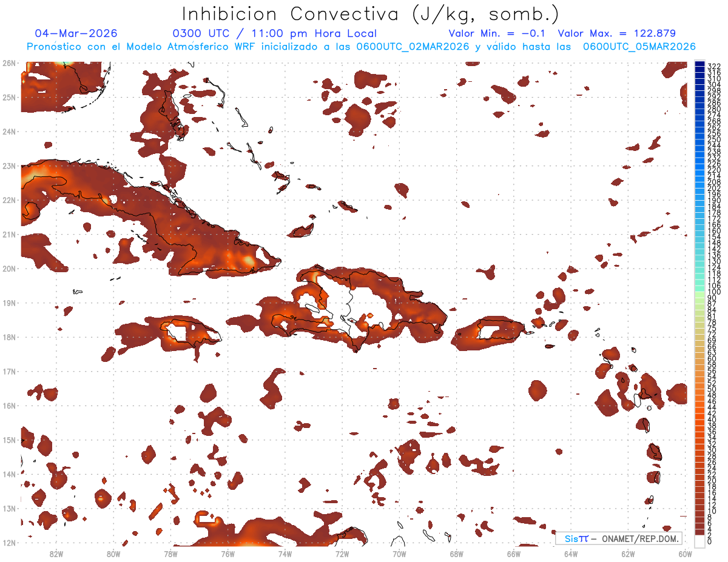Click the 76W longitude label
The image size is (728, 562).
coord(227,554)
